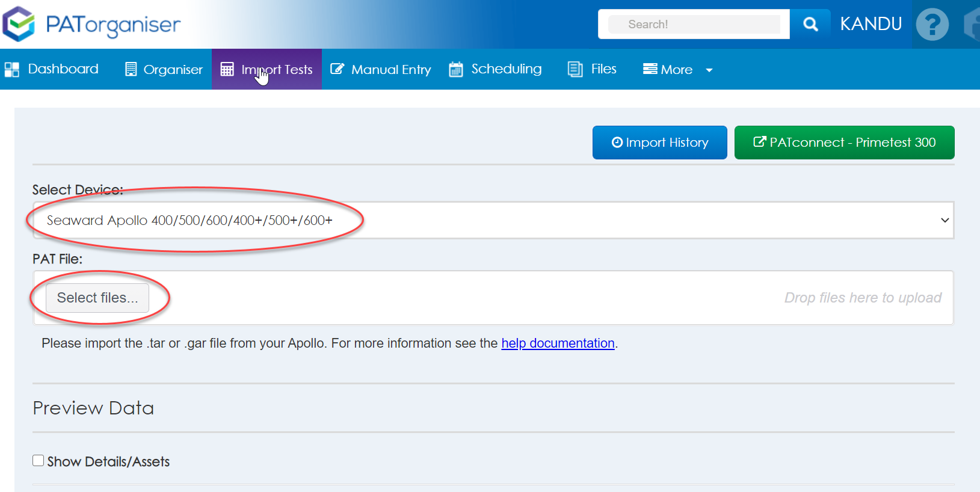The width and height of the screenshot is (980, 492).
Task: Click the Files document icon
Action: (x=575, y=69)
